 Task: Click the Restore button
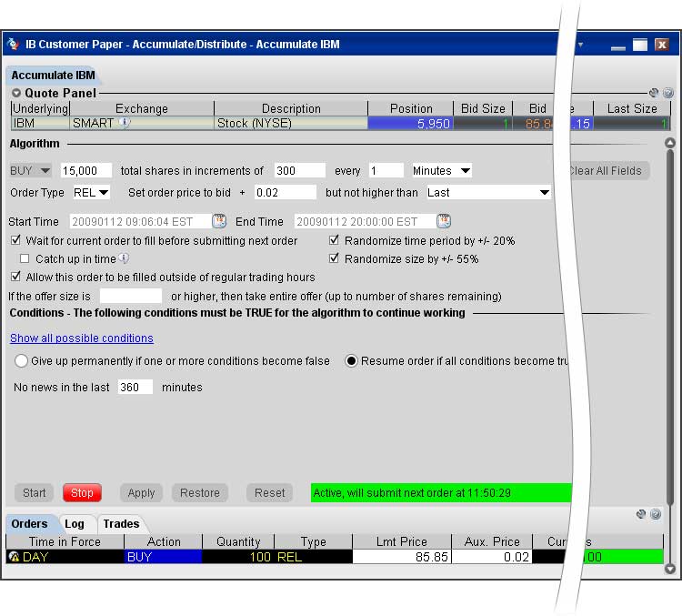[x=200, y=493]
